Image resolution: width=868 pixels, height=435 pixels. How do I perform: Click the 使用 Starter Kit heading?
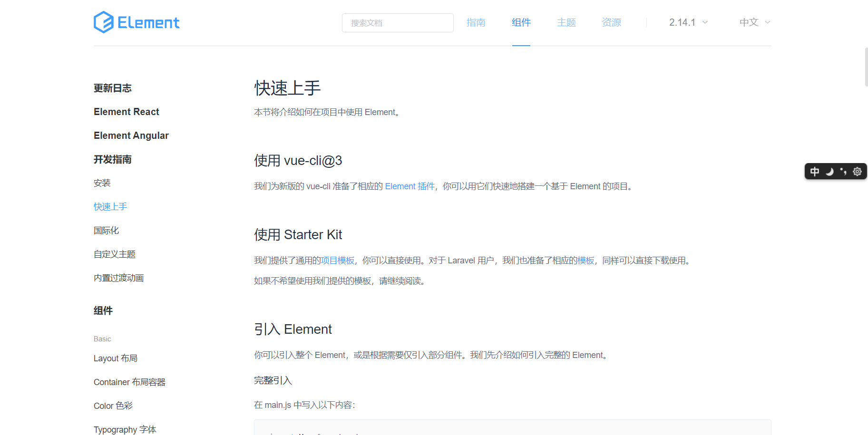pos(298,235)
